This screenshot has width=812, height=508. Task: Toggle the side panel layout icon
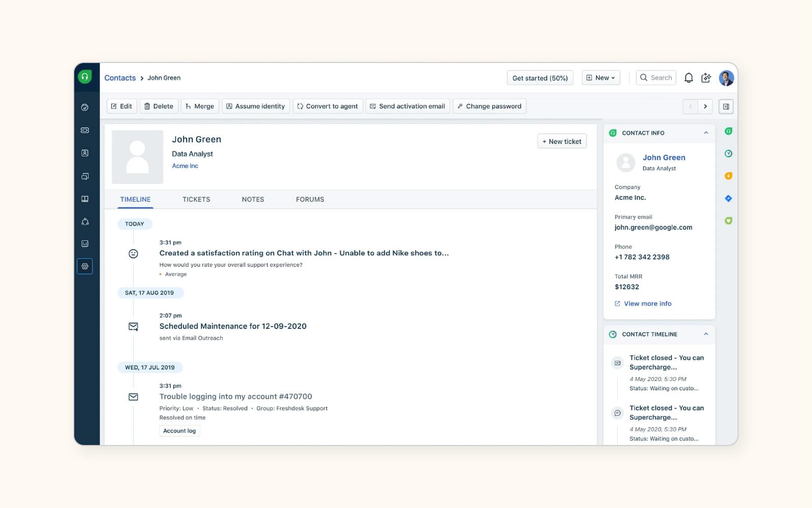(726, 106)
